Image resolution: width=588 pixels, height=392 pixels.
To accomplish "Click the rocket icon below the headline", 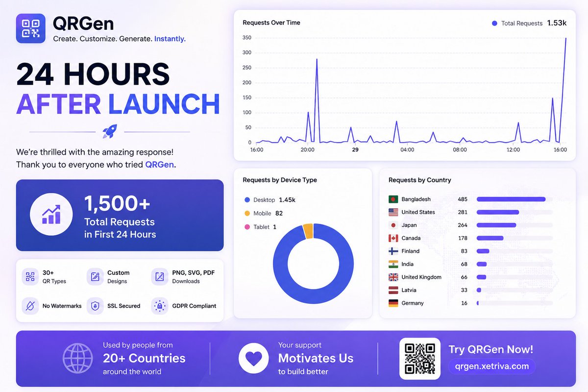I will pos(109,131).
